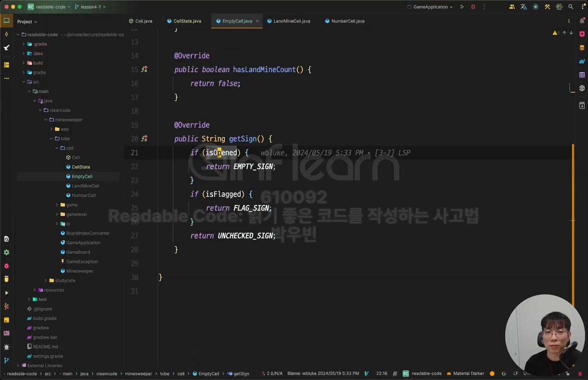Jump to next highlighted problem arrow
This screenshot has height=380, width=588.
click(x=571, y=33)
